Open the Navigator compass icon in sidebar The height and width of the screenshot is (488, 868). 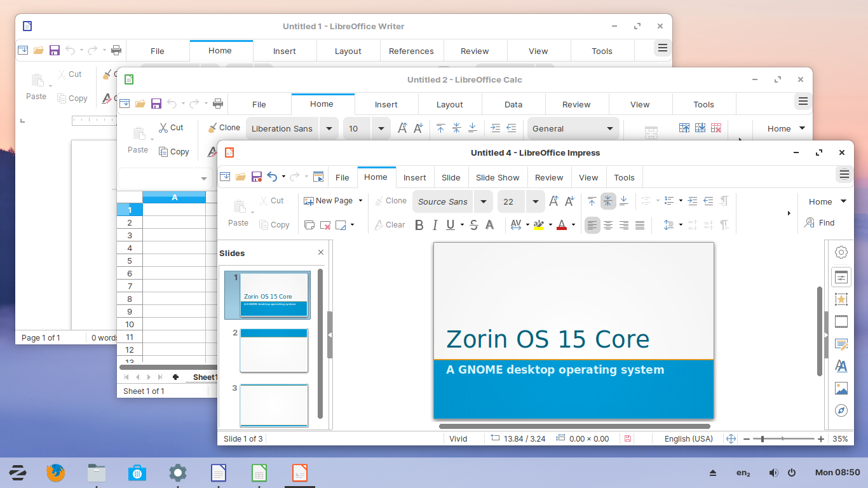tap(841, 410)
